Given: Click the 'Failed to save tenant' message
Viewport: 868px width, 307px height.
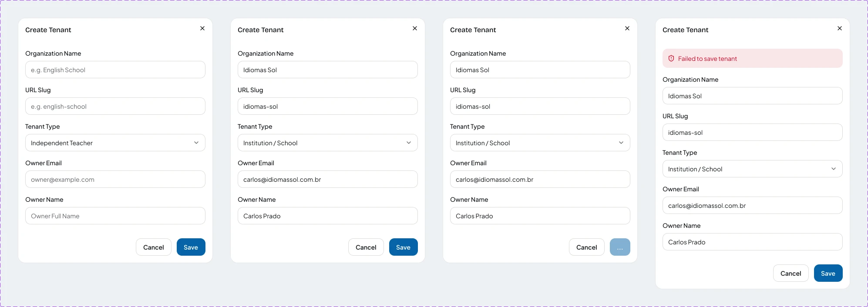Looking at the screenshot, I should click(707, 59).
